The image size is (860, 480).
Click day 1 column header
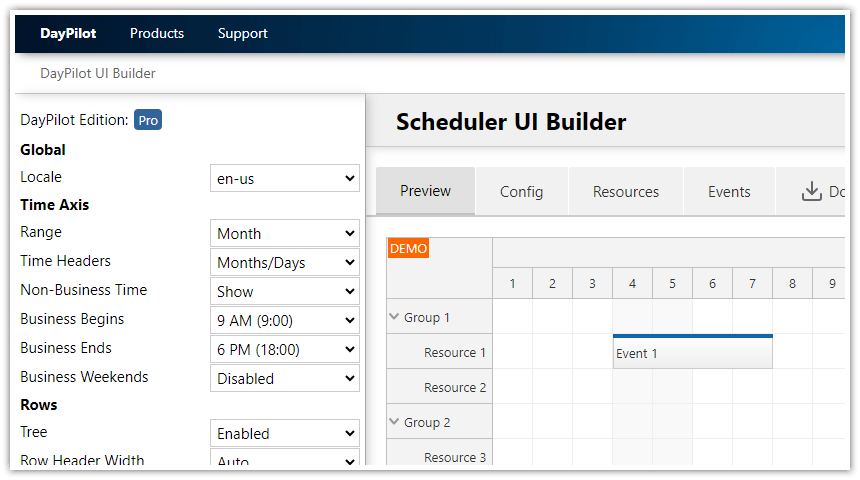pyautogui.click(x=512, y=283)
